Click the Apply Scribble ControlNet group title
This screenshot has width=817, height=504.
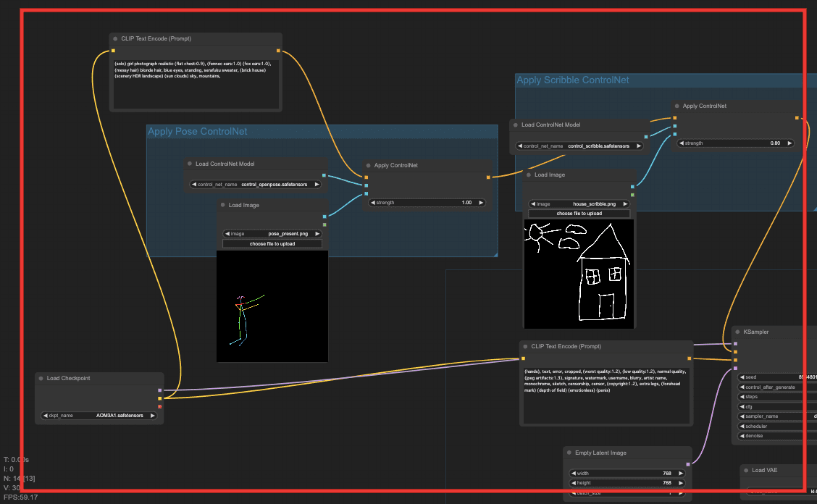tap(573, 80)
